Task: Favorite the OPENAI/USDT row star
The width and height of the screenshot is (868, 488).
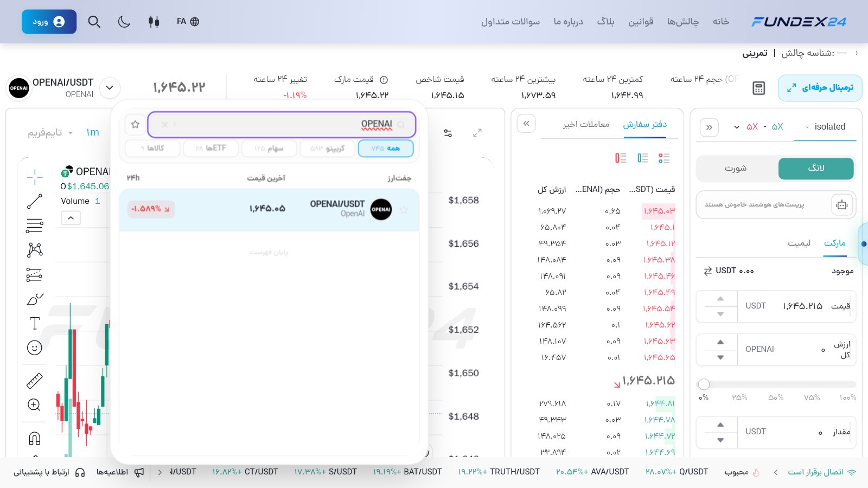Action: (404, 210)
